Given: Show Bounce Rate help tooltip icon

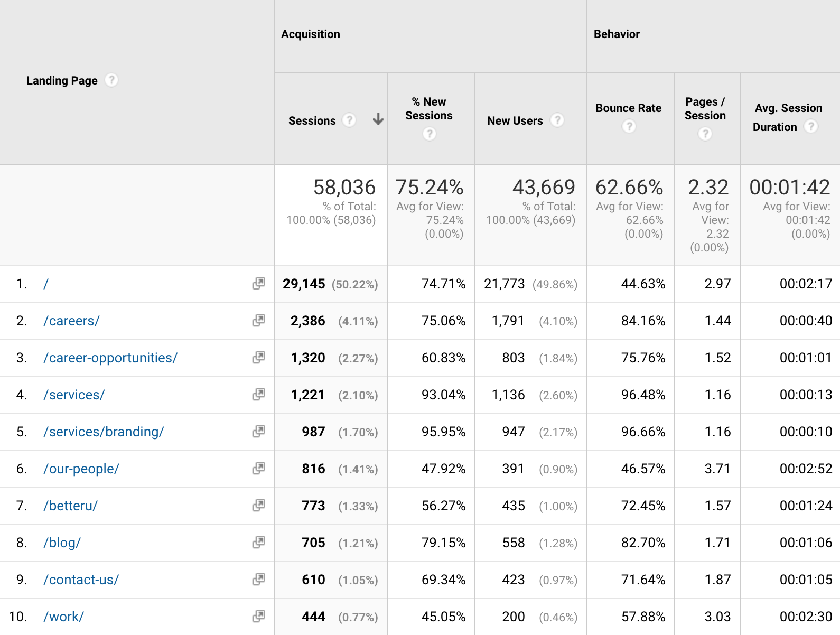Looking at the screenshot, I should pos(629,127).
